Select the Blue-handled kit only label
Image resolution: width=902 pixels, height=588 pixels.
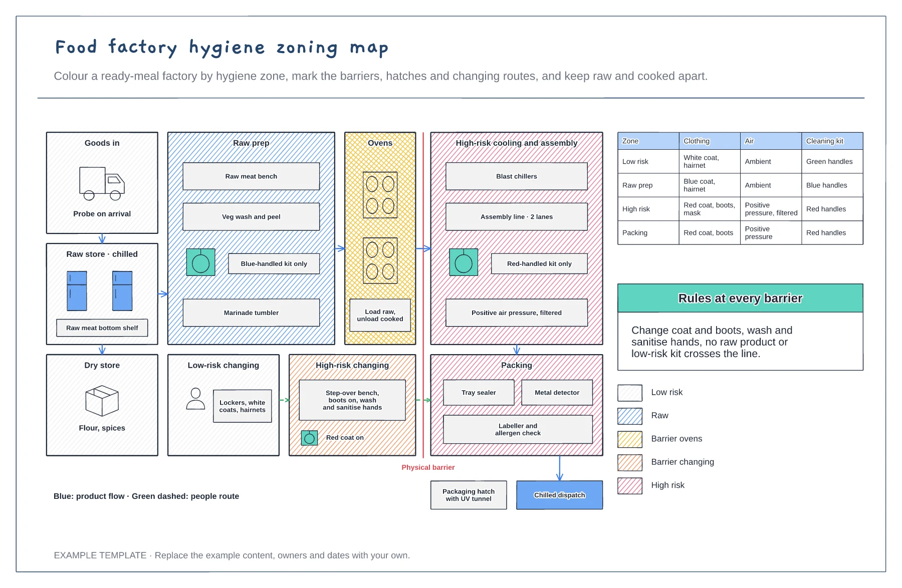pyautogui.click(x=274, y=263)
